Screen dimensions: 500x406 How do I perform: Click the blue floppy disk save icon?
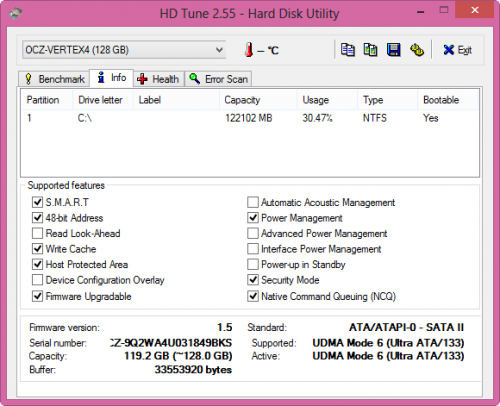tap(394, 50)
